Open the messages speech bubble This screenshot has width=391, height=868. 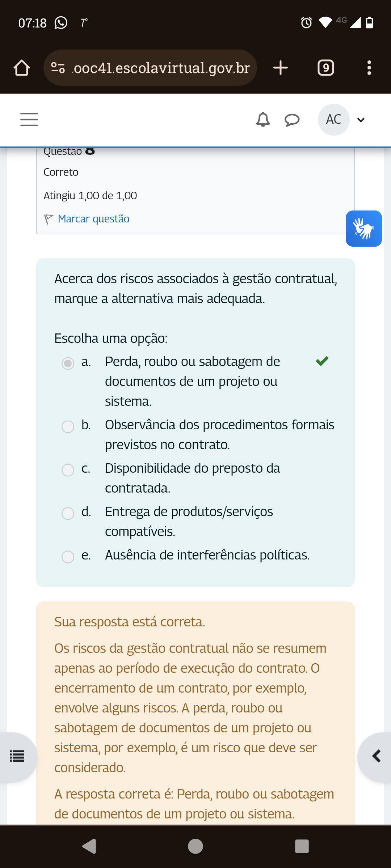click(x=292, y=120)
